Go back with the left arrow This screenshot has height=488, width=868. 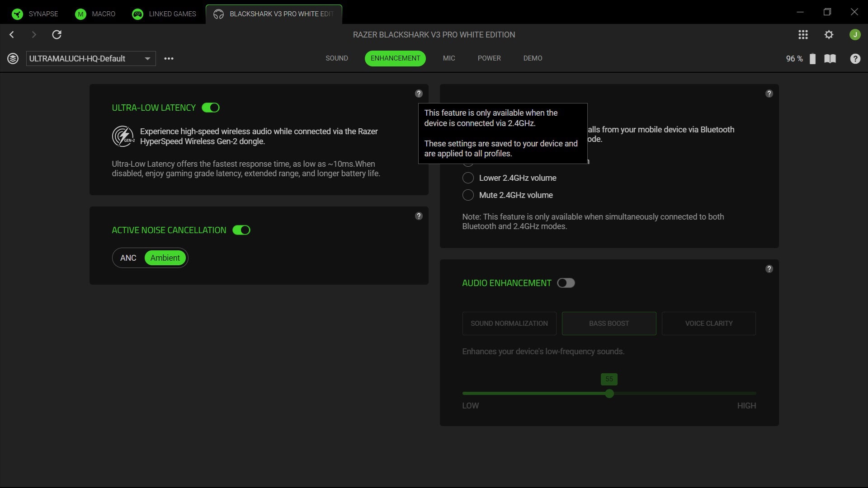click(x=12, y=34)
